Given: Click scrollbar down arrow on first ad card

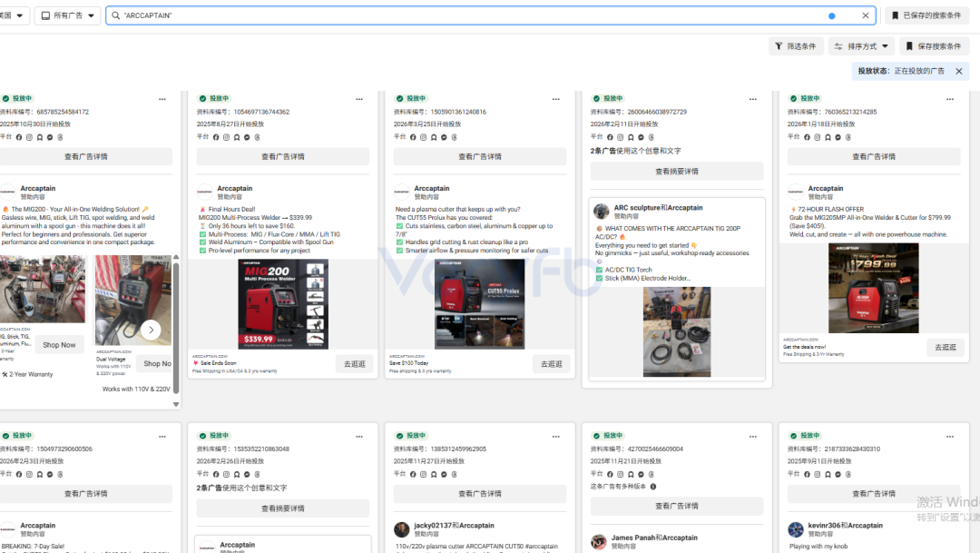Looking at the screenshot, I should point(176,404).
